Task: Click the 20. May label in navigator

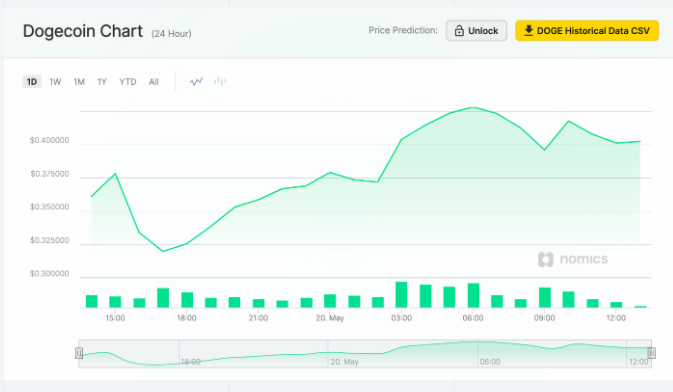Action: (x=344, y=362)
